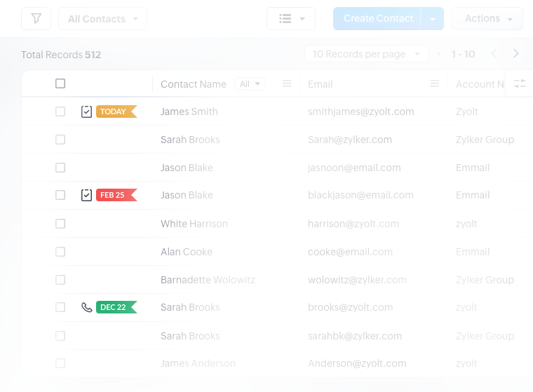
Task: Click task icon beside James Smith
Action: (x=86, y=111)
